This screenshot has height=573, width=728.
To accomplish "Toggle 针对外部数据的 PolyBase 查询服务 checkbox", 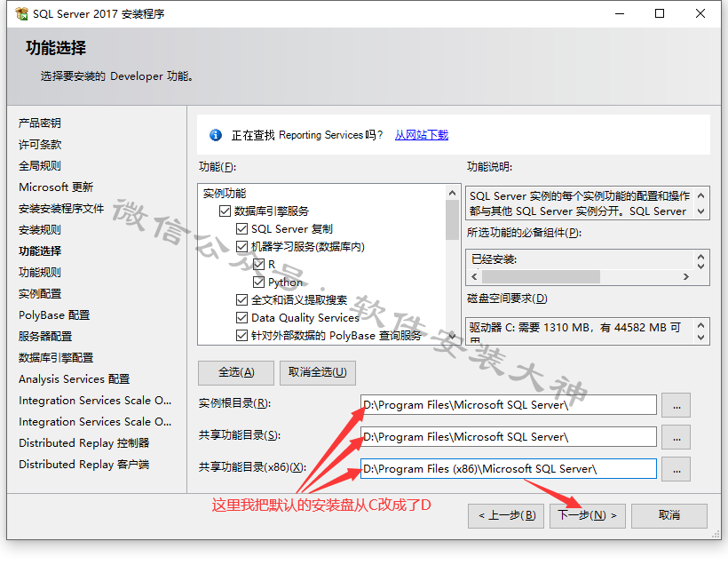I will point(241,336).
